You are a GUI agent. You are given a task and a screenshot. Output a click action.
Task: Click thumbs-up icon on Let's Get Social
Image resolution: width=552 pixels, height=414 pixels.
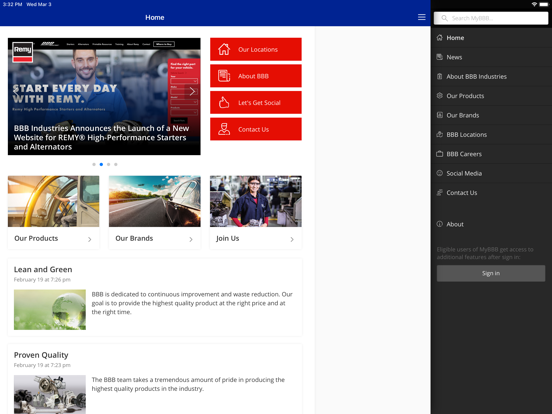[224, 102]
